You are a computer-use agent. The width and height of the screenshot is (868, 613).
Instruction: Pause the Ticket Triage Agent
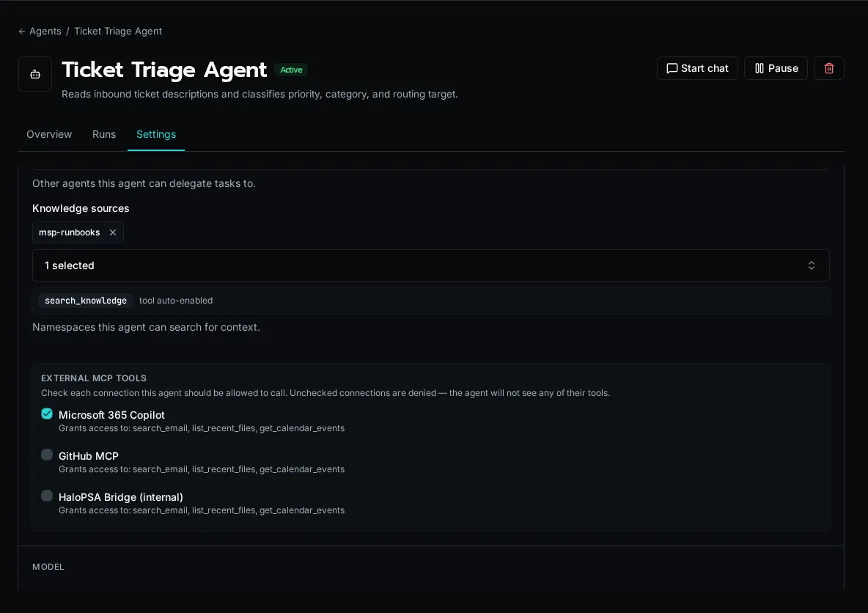776,68
